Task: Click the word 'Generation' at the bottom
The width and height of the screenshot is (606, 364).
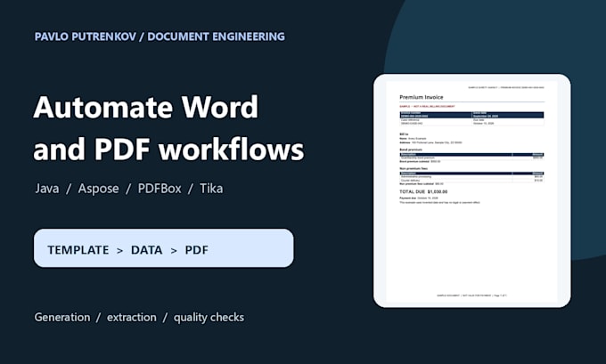Action: click(62, 318)
